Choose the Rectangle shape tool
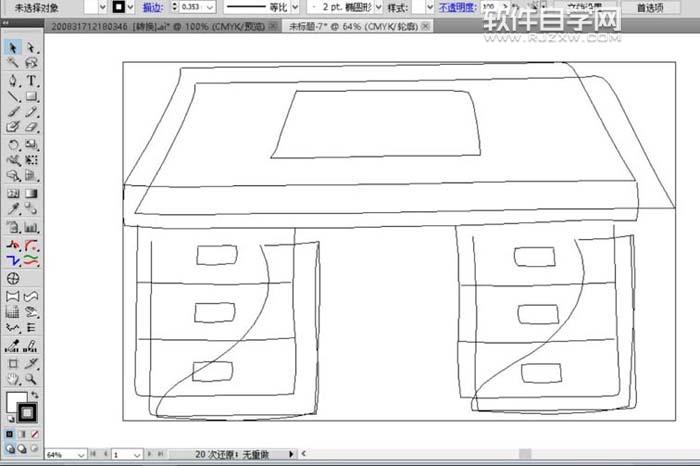700x466 pixels. (x=32, y=97)
